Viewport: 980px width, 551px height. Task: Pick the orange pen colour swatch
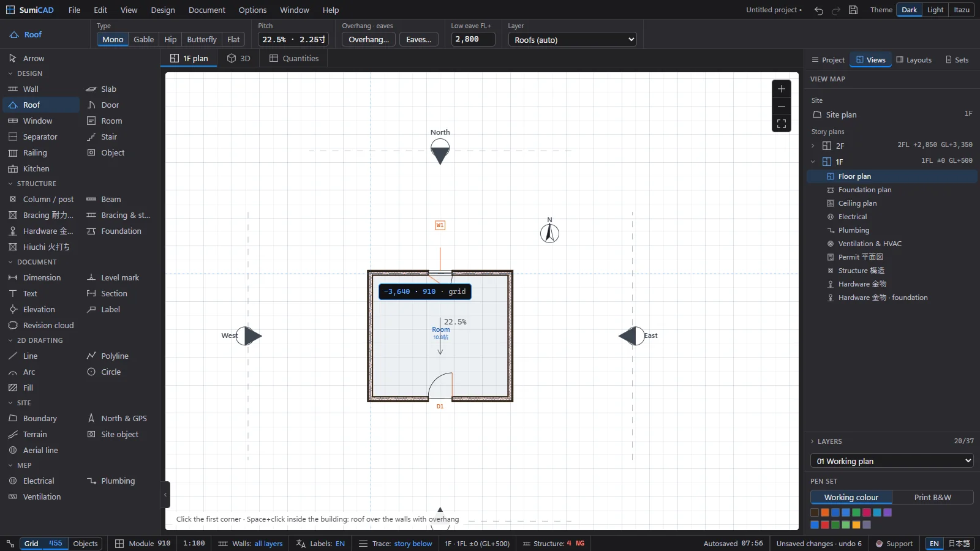825,512
